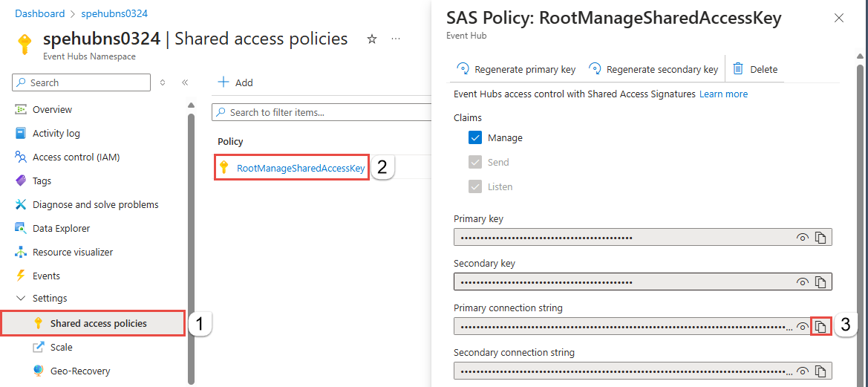Go to the Dashboard breadcrumb

point(40,13)
